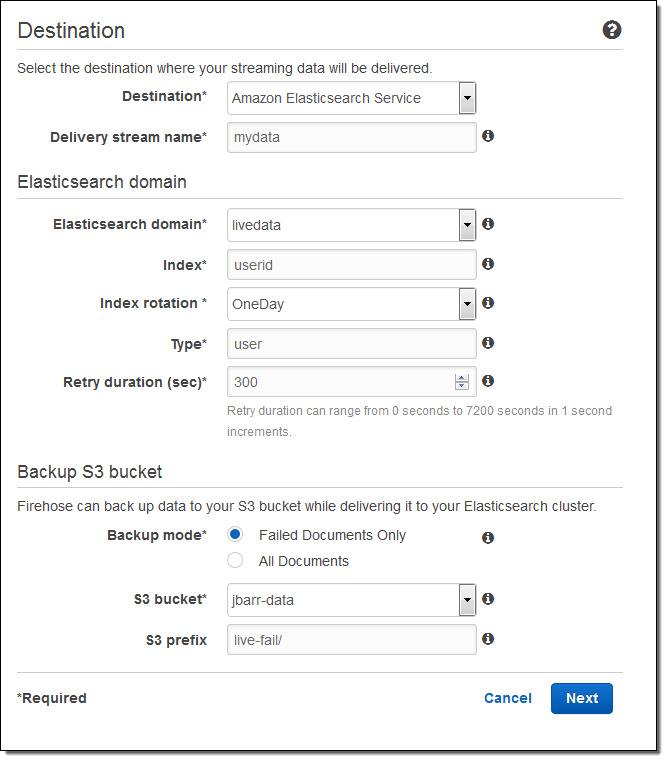The height and width of the screenshot is (761, 667).
Task: Expand the Elasticsearch domain dropdown
Action: (x=467, y=225)
